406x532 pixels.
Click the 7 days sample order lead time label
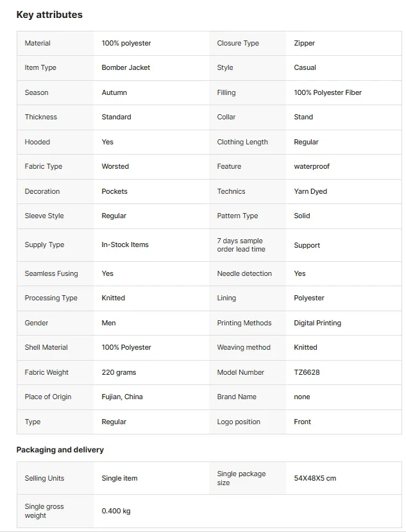pos(241,245)
